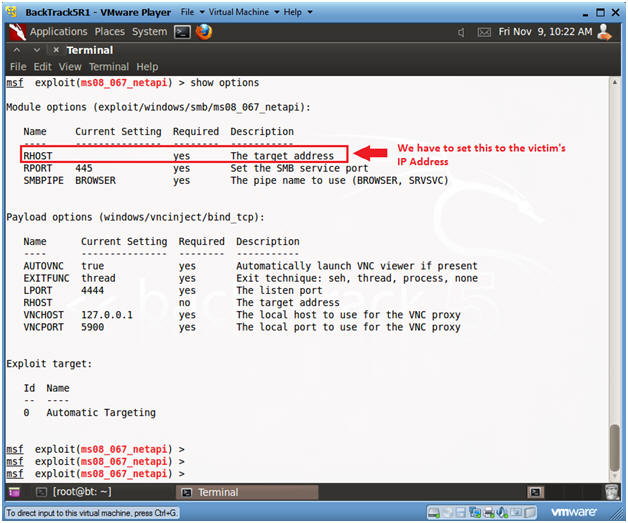
Task: Open the BackTrack dragon logo menu
Action: tap(17, 32)
